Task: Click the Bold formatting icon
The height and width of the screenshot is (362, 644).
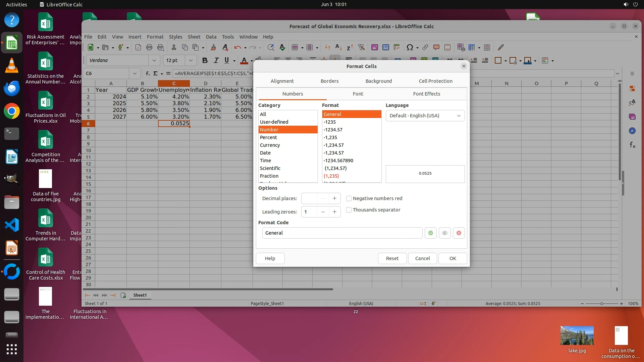Action: (205, 60)
